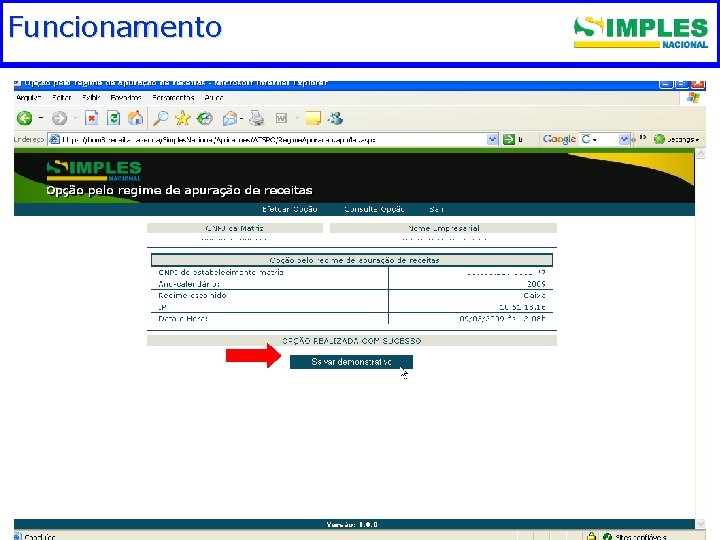Screen dimensions: 720x540
Task: Click the Google toolbar logo
Action: [x=559, y=139]
